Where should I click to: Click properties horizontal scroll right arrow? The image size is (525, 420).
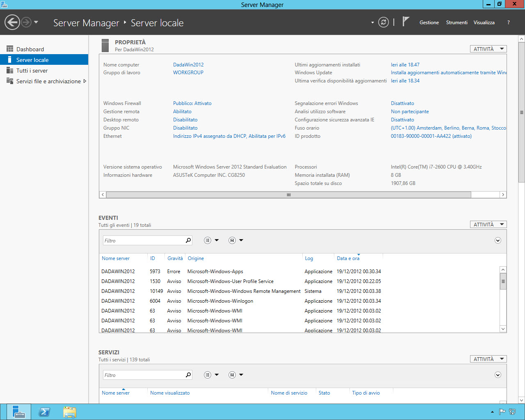click(x=503, y=195)
